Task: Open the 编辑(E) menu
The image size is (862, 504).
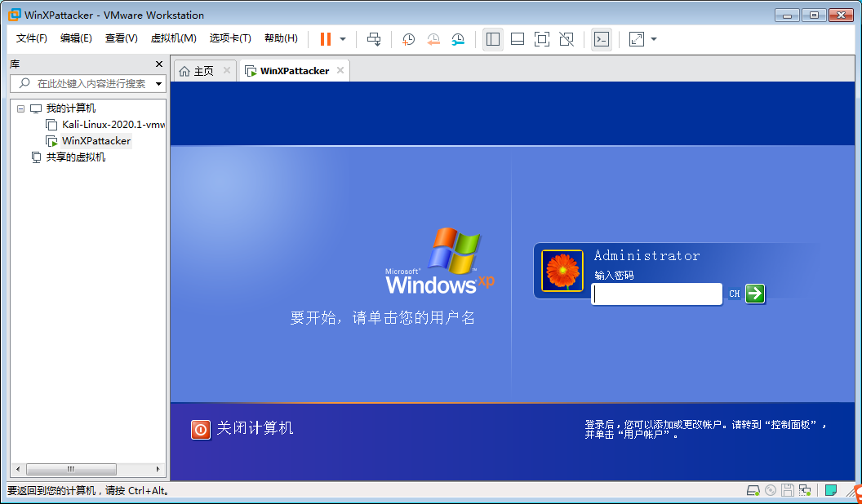Action: pos(76,38)
